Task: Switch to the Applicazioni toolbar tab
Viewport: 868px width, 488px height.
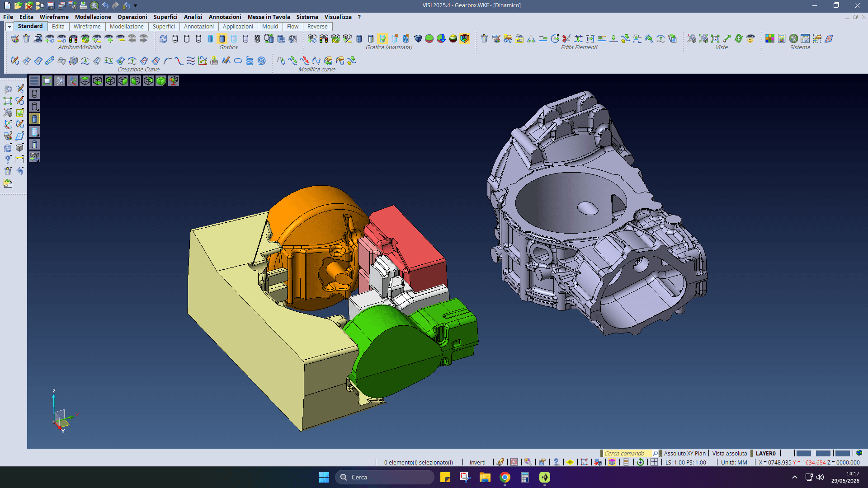Action: [x=238, y=27]
